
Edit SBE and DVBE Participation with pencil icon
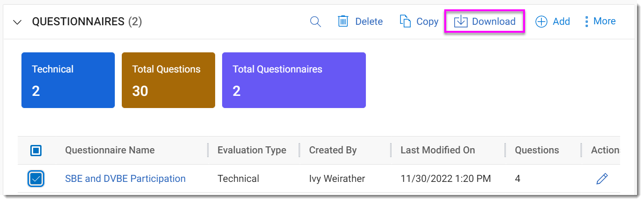pyautogui.click(x=602, y=179)
